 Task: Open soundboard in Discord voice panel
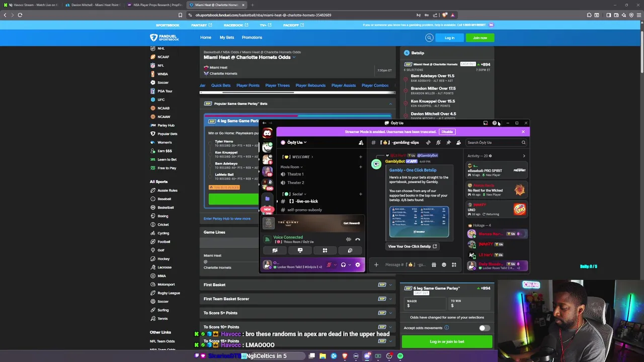pyautogui.click(x=350, y=250)
